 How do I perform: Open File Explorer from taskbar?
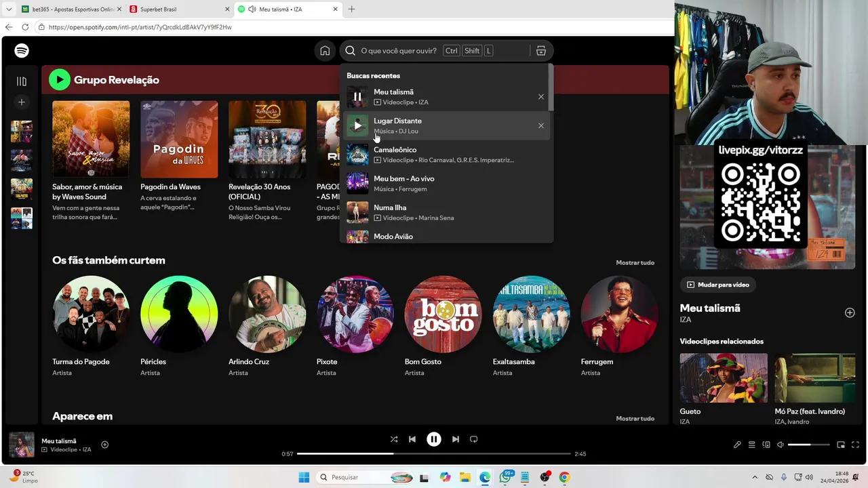click(465, 477)
